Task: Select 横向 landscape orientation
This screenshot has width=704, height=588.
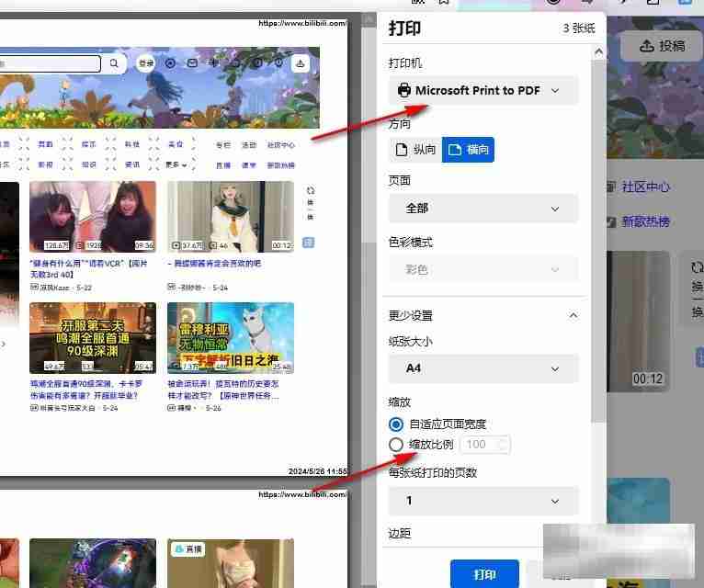Action: [468, 150]
